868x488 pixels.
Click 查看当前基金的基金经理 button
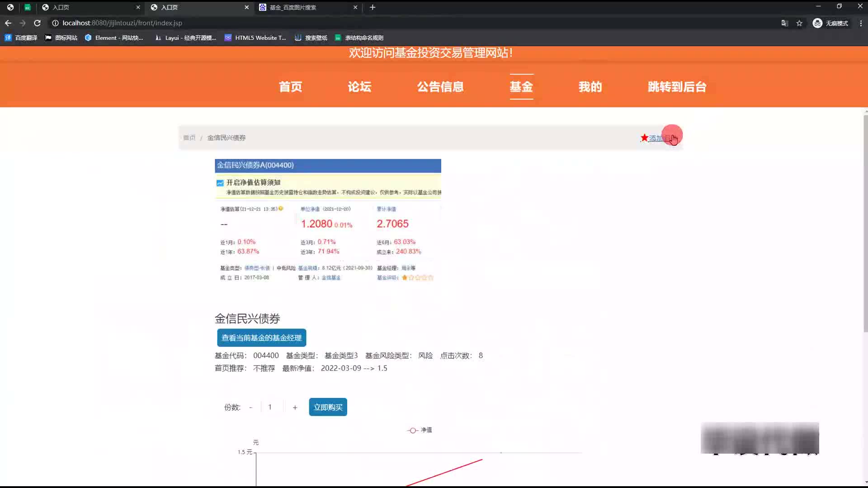click(261, 338)
